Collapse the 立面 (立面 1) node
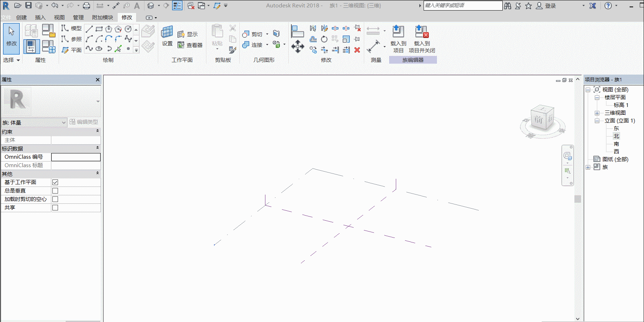Viewport: 644px width, 322px height. point(597,121)
